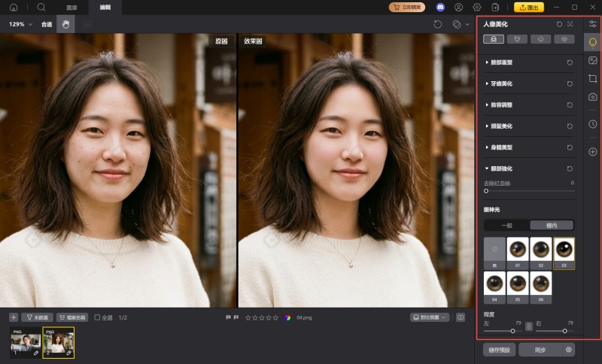This screenshot has width=602, height=364.
Task: Toggle the link between left/right sliders
Action: (529, 326)
